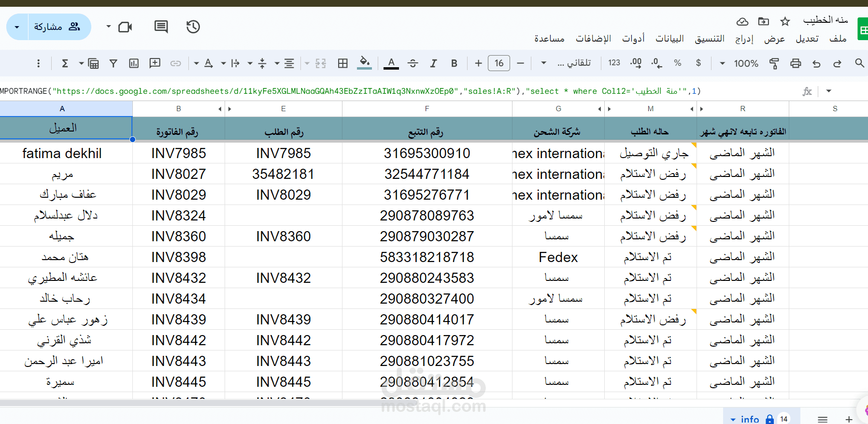Open the تعديل menu
The height and width of the screenshot is (424, 868).
point(807,39)
